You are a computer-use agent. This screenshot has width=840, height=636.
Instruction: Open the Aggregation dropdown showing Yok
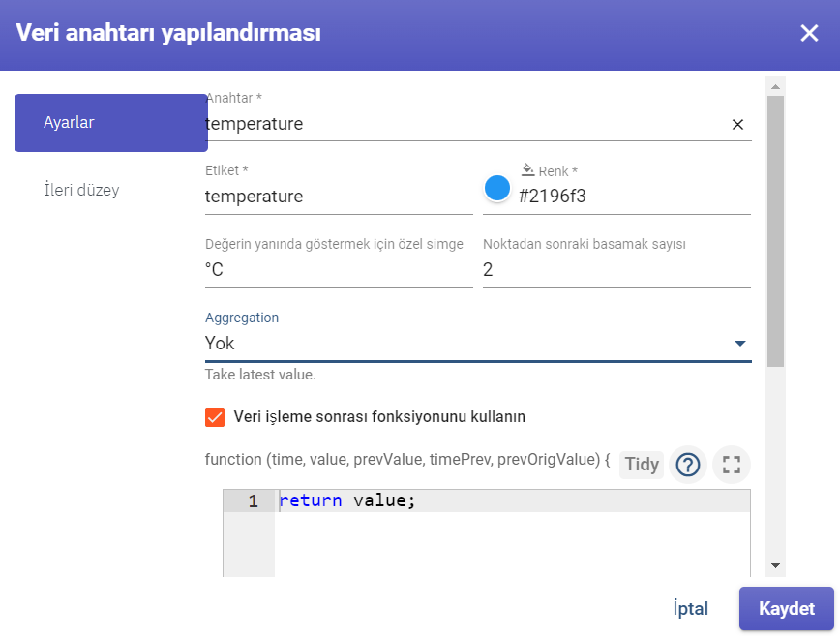coord(478,343)
